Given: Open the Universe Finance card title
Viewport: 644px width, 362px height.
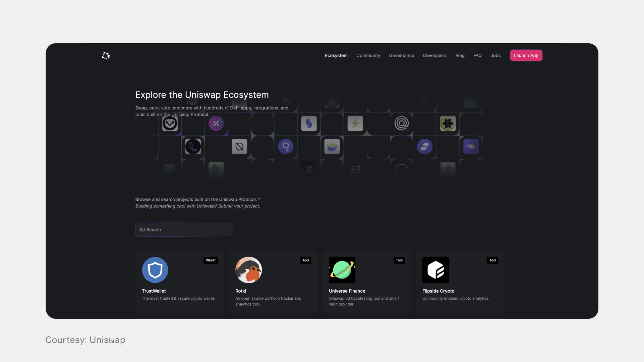Looking at the screenshot, I should tap(347, 291).
